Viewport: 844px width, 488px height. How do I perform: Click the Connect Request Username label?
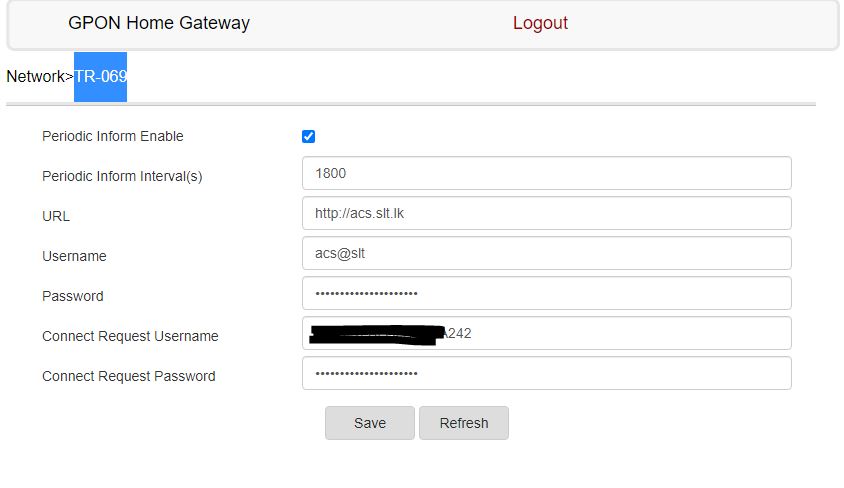(130, 336)
